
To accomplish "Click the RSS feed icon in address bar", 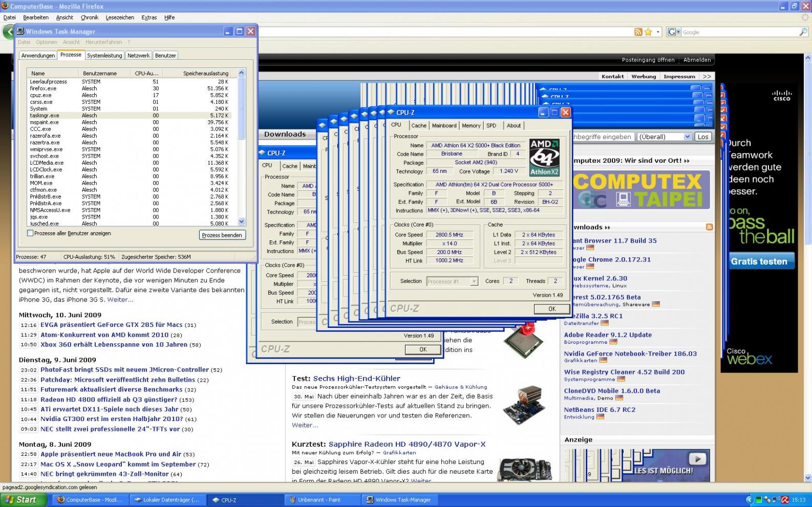I will click(x=638, y=32).
